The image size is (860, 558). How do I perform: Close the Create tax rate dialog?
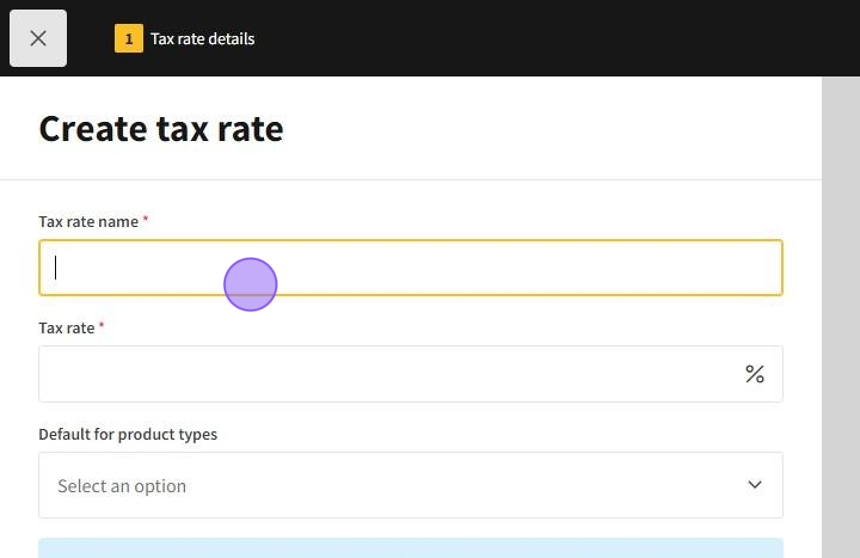click(38, 38)
